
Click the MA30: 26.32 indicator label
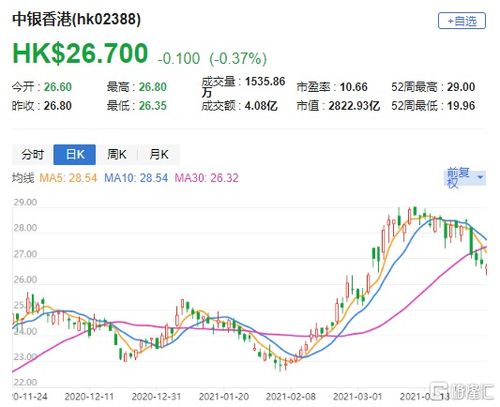(207, 178)
